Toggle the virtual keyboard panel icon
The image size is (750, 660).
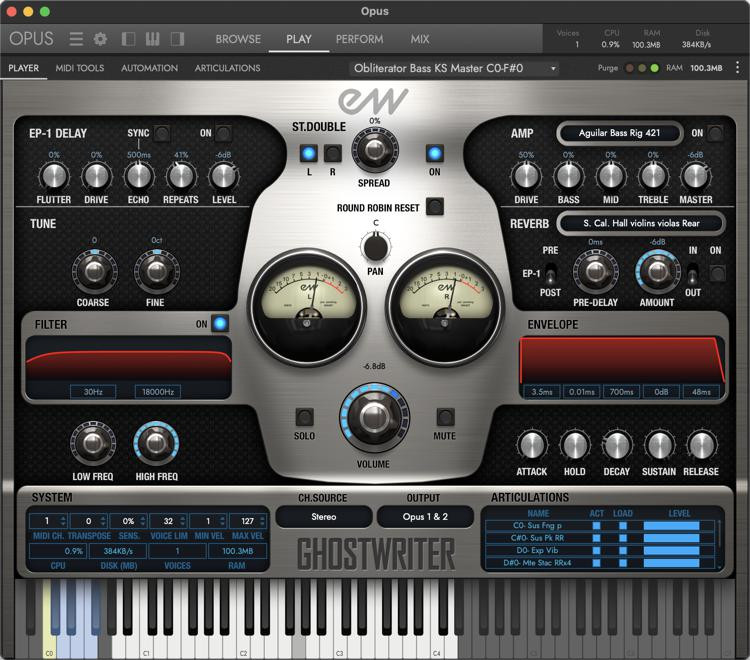153,39
